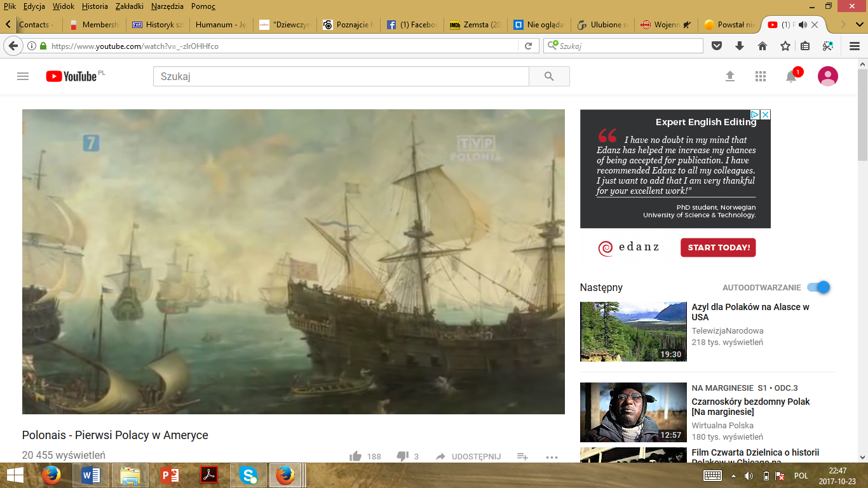Open Firefox downloads arrow icon

(x=740, y=46)
